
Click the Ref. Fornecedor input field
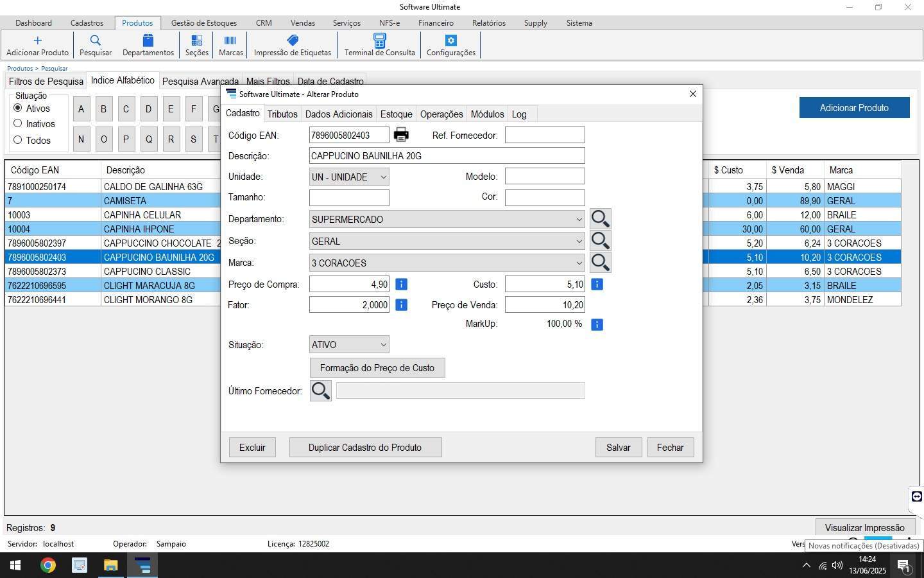pyautogui.click(x=545, y=135)
